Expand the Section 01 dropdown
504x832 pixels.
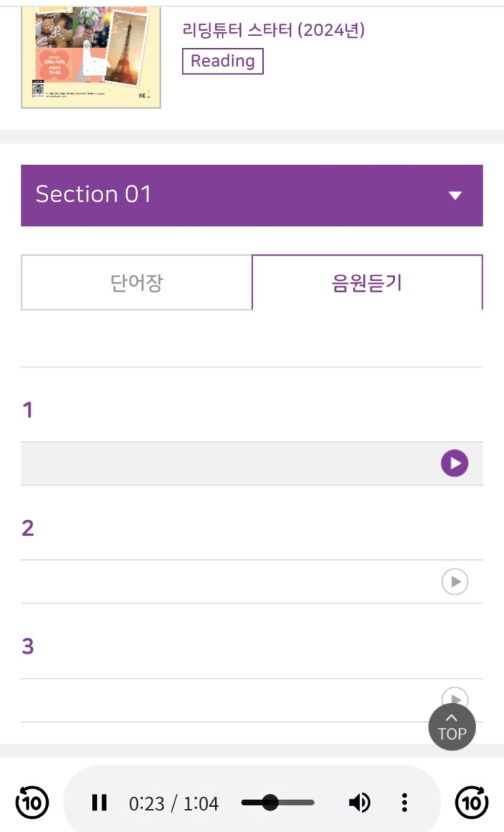point(252,195)
